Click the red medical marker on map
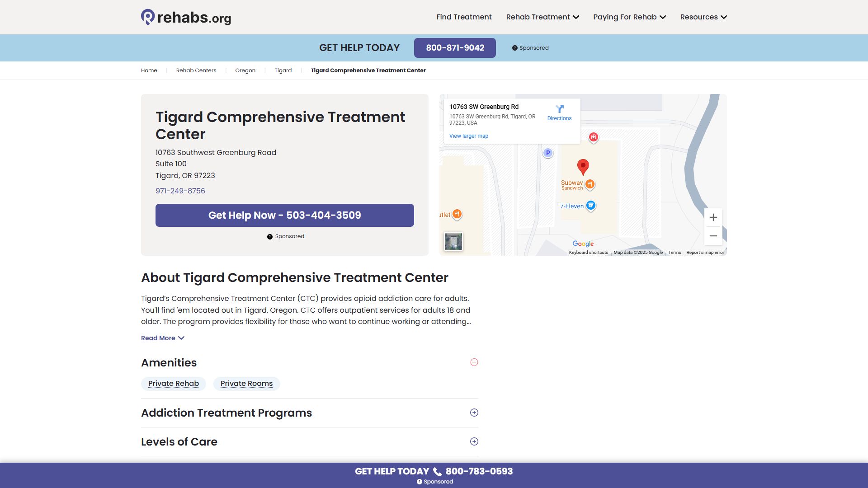868x488 pixels. coord(594,137)
